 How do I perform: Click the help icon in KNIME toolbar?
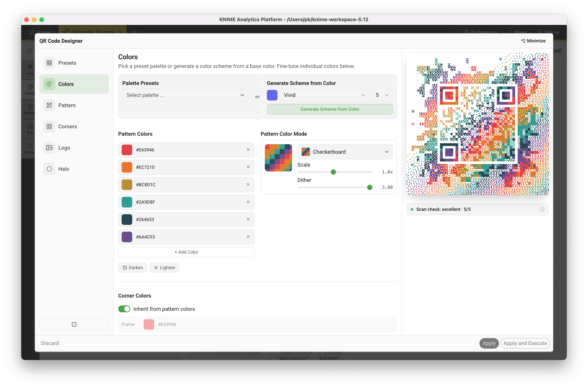tap(453, 32)
